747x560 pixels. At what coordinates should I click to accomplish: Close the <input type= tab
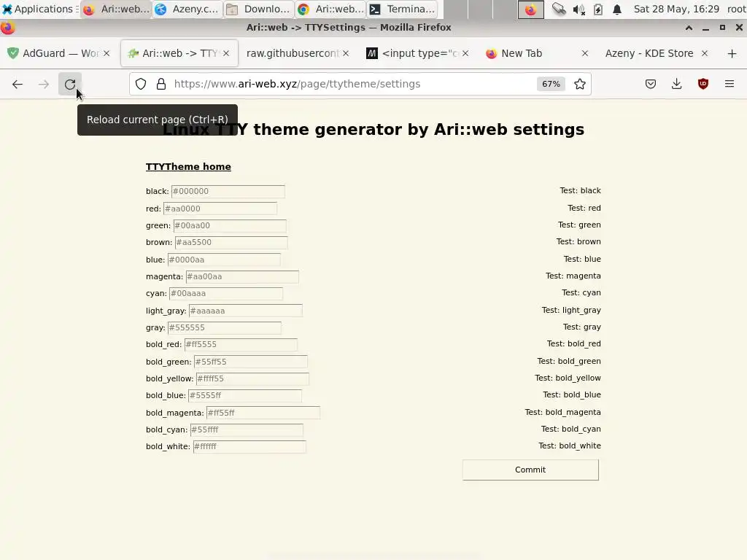(x=465, y=53)
